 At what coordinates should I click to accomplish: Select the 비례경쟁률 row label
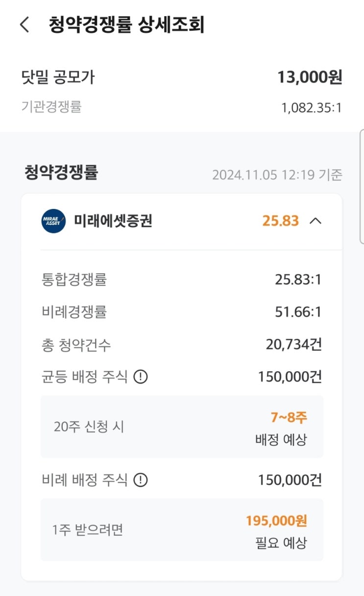[74, 311]
